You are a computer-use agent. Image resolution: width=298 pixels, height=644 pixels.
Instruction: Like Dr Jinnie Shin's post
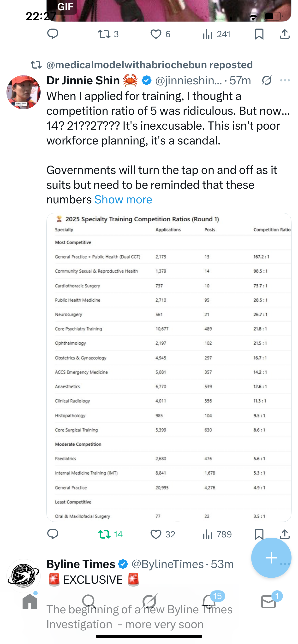pyautogui.click(x=156, y=534)
